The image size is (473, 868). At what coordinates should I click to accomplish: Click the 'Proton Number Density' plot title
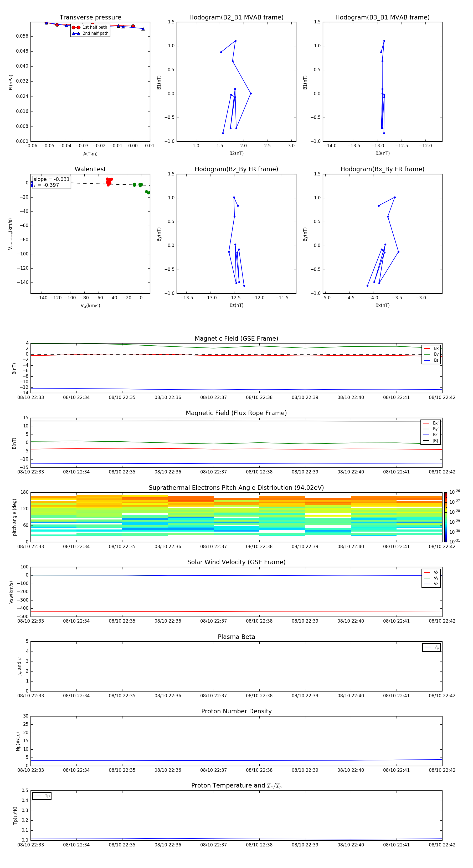(236, 711)
